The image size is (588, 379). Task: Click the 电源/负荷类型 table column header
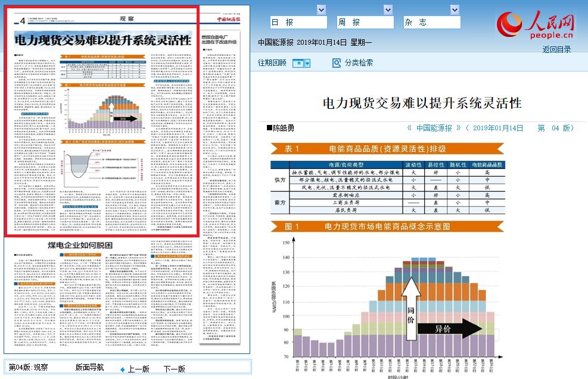pos(346,165)
